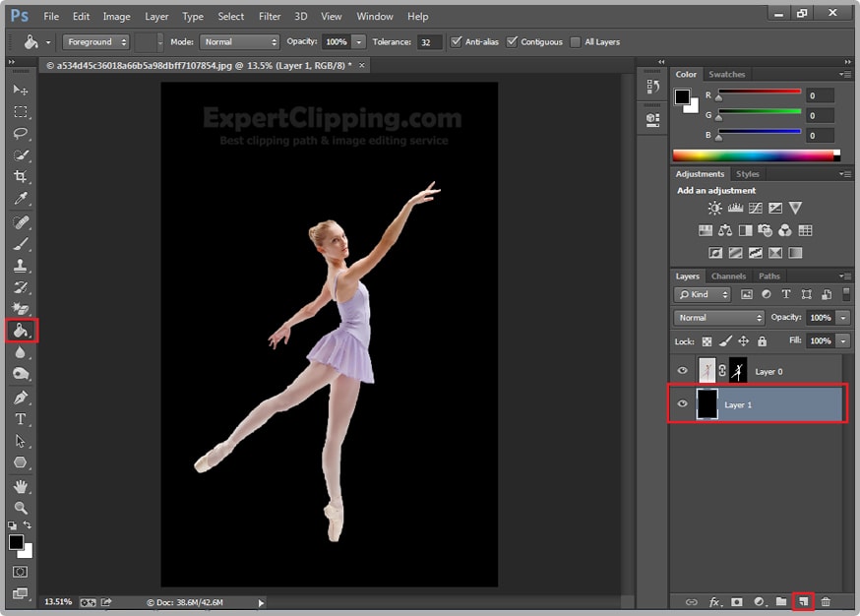Uncheck the Anti-alias checkbox
Viewport: 860px width, 616px height.
pyautogui.click(x=456, y=42)
